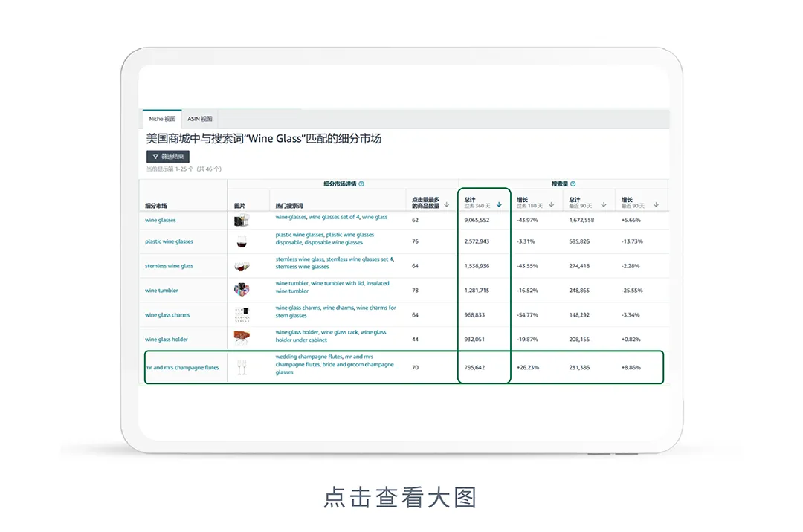The image size is (803, 532).
Task: Select the 1,538,936 total search value
Action: click(x=477, y=266)
